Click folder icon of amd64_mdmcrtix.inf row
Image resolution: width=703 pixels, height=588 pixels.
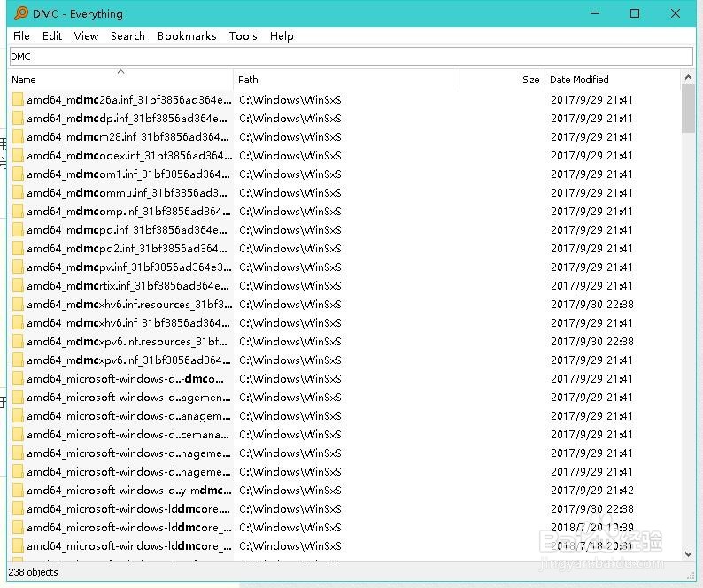(18, 286)
